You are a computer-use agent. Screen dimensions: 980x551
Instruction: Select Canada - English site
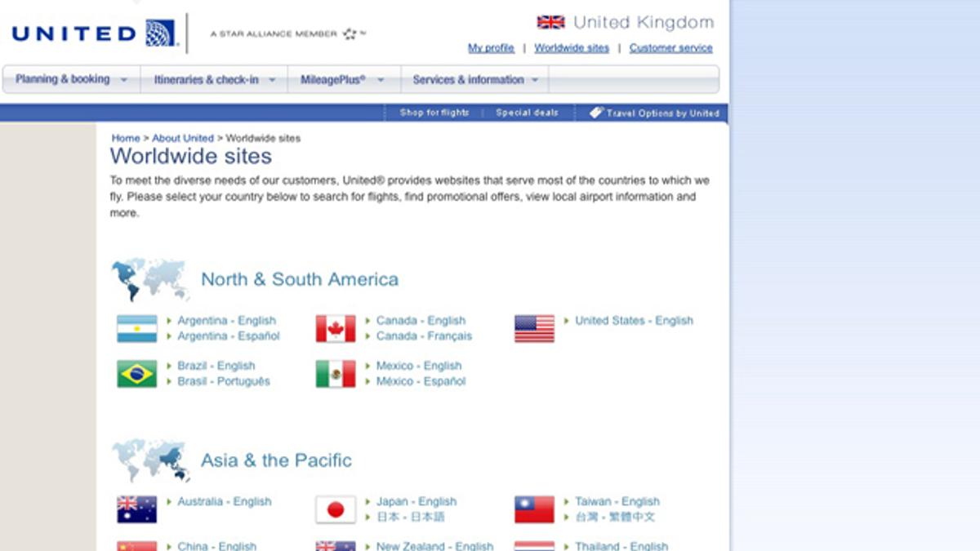point(421,321)
